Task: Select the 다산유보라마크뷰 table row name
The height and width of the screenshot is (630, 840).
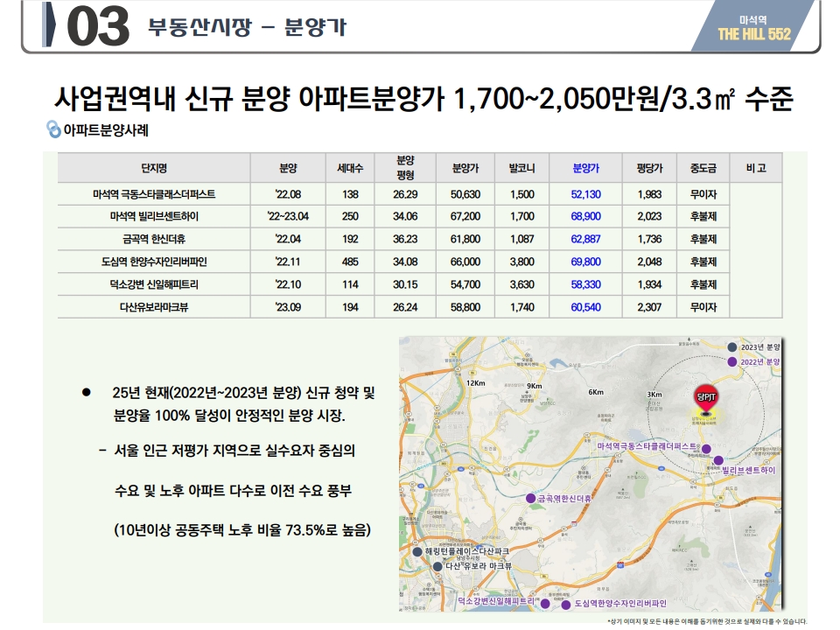Action: coord(154,307)
